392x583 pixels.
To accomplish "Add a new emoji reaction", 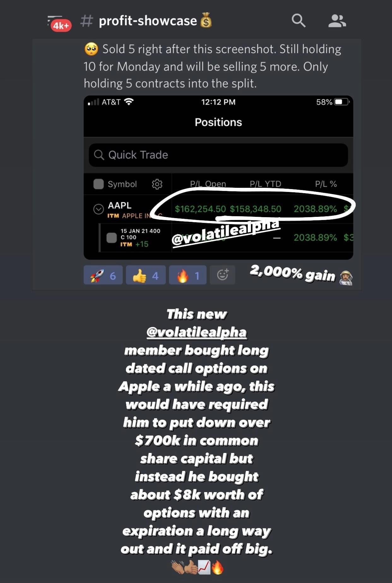I will 223,275.
